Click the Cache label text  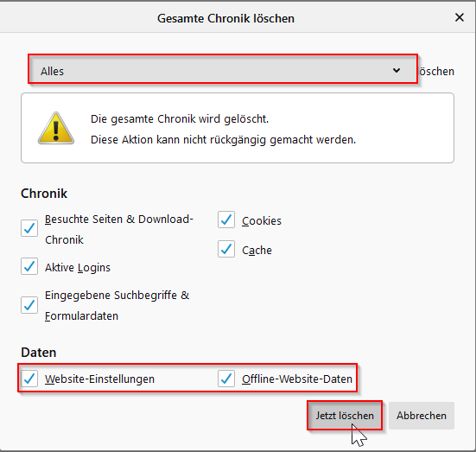point(257,251)
